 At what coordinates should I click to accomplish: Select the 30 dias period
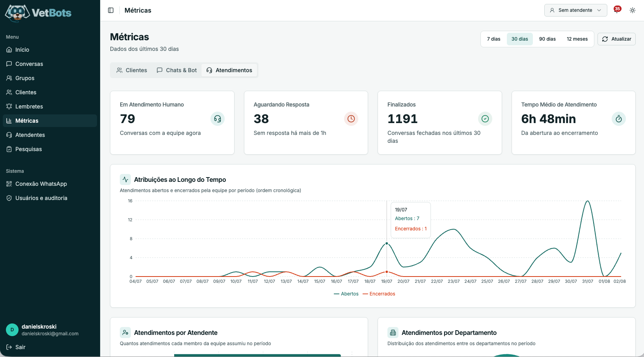520,39
